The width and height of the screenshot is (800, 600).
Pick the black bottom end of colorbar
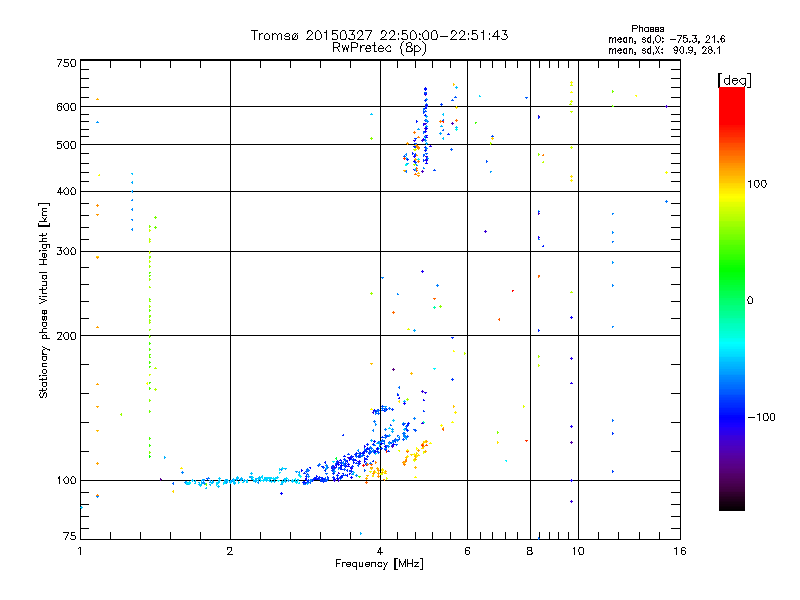click(731, 505)
